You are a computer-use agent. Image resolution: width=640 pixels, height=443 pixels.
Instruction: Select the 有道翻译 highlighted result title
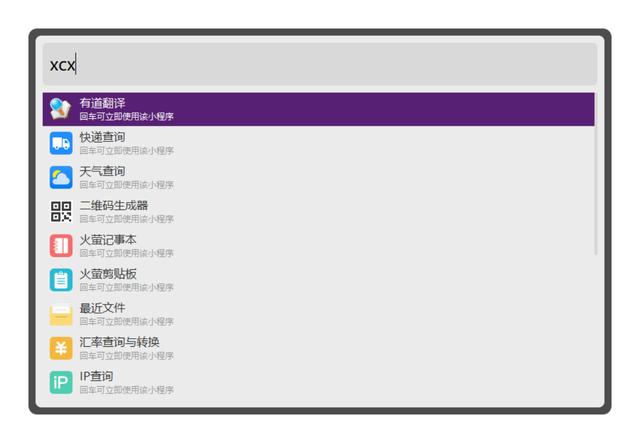click(x=103, y=103)
